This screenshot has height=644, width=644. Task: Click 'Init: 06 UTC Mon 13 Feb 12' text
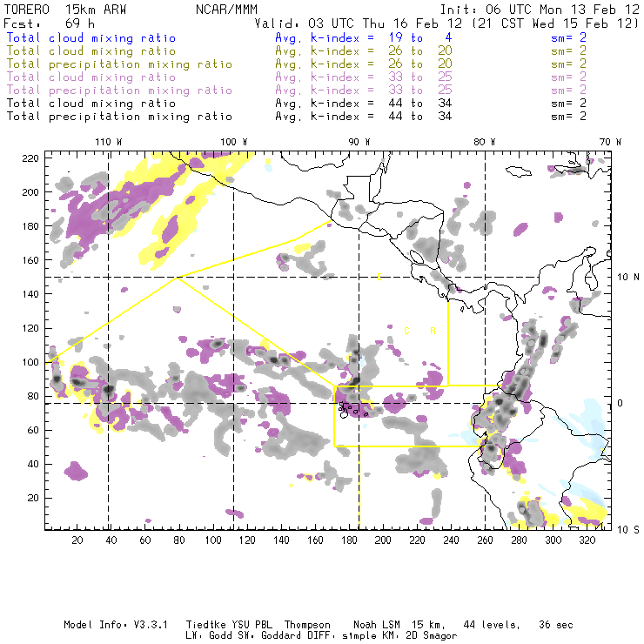pos(540,10)
